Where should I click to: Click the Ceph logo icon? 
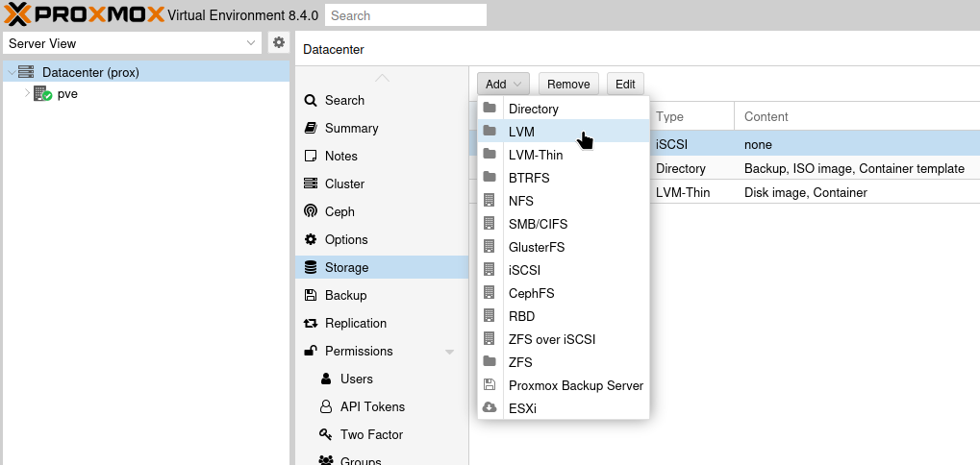coord(310,211)
